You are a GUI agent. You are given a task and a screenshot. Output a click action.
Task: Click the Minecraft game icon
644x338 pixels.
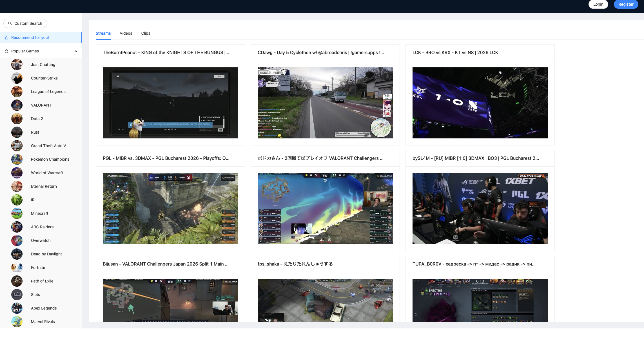coord(17,213)
